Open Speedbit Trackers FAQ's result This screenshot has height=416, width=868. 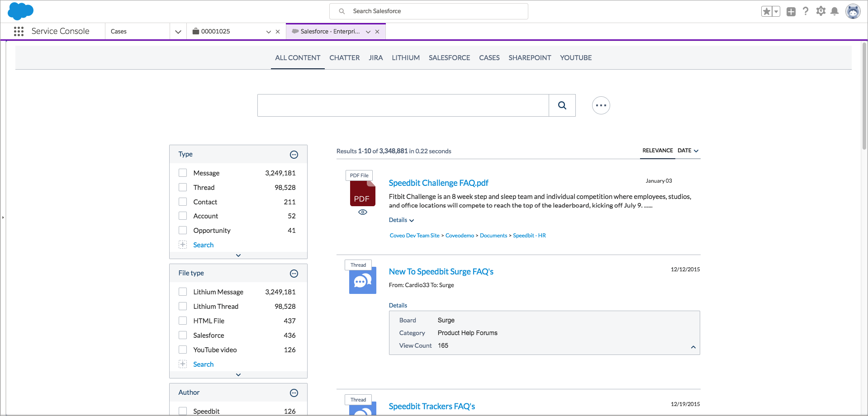pyautogui.click(x=432, y=407)
